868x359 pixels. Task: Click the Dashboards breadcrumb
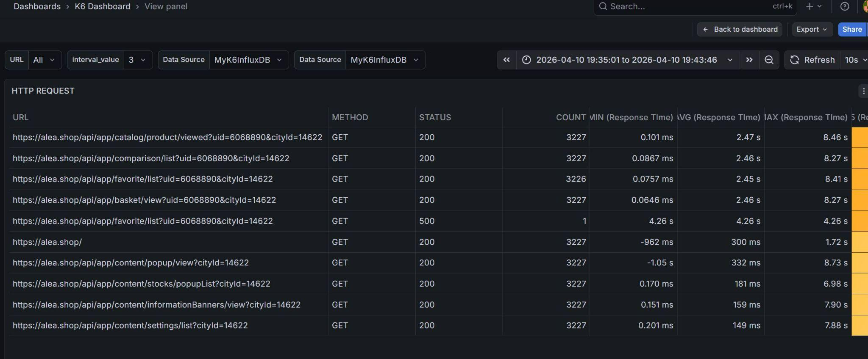point(37,6)
